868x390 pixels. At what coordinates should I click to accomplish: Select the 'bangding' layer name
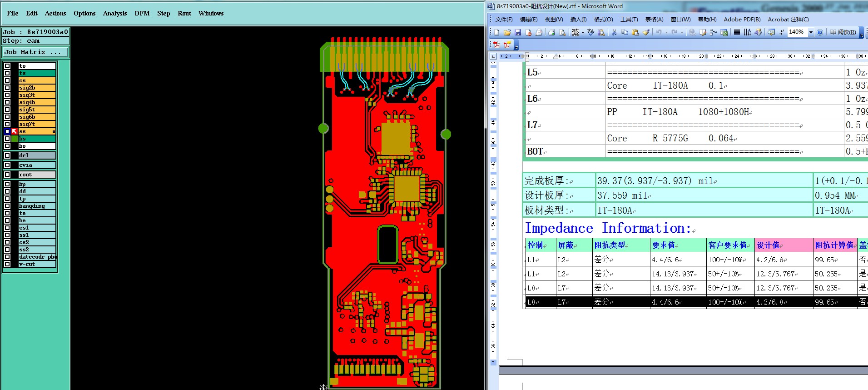pyautogui.click(x=37, y=206)
